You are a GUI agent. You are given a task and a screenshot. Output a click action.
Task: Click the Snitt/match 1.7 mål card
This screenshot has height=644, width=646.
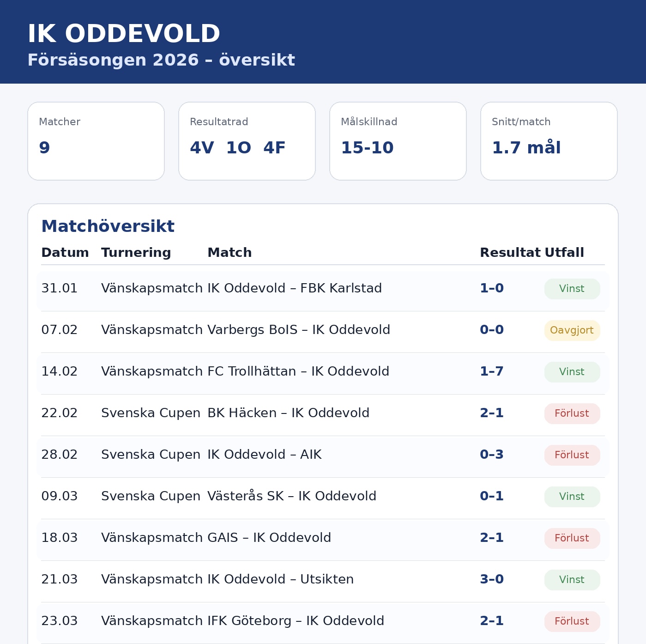[549, 141]
